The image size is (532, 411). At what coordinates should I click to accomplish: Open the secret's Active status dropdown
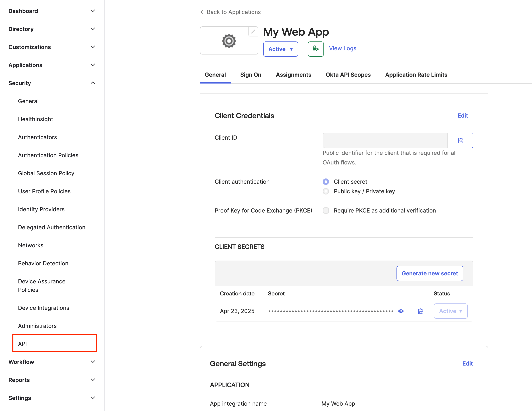450,311
